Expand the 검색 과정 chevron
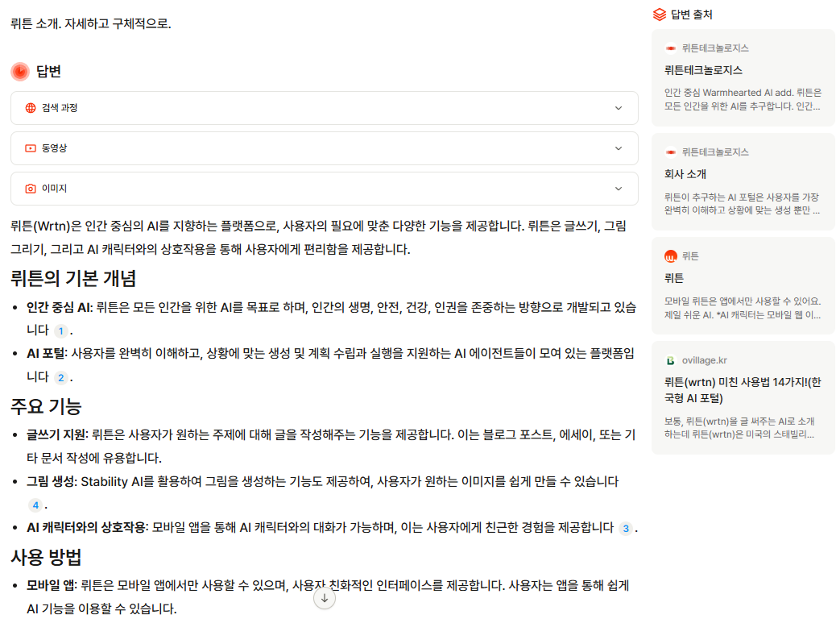Screen dimensions: 840x619 click(618, 108)
